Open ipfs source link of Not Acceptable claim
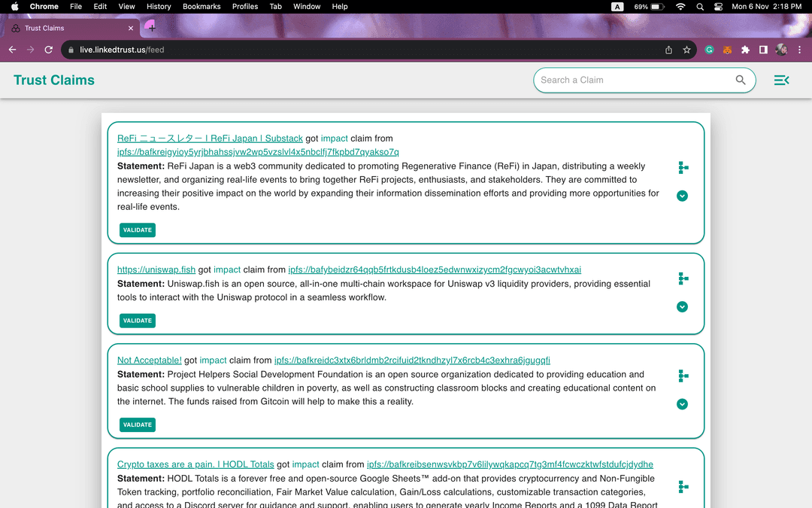The image size is (812, 508). (x=412, y=360)
